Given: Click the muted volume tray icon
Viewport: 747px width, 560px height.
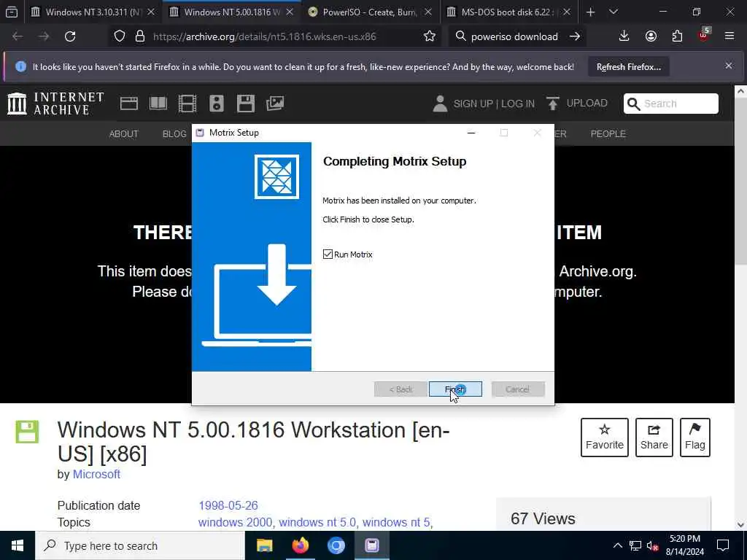Looking at the screenshot, I should pos(652,545).
